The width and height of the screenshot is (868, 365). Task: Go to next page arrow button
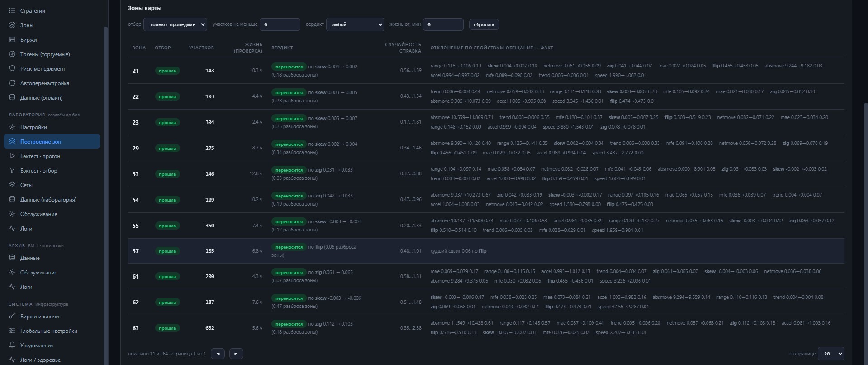(x=236, y=354)
